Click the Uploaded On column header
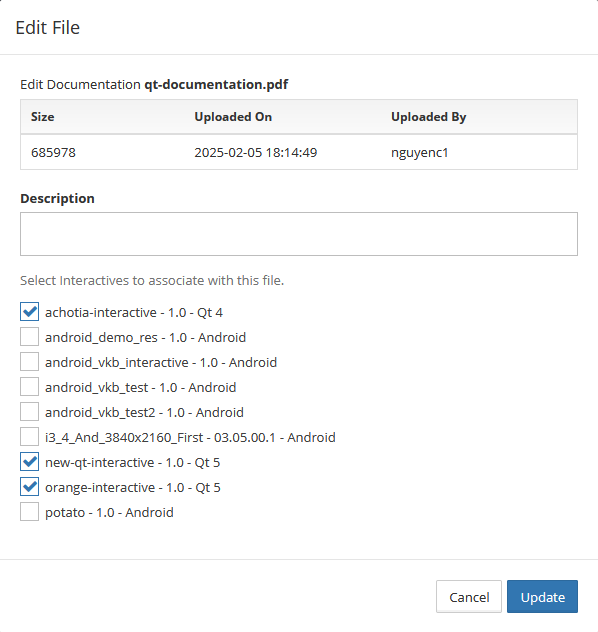This screenshot has height=632, width=598. [x=233, y=117]
